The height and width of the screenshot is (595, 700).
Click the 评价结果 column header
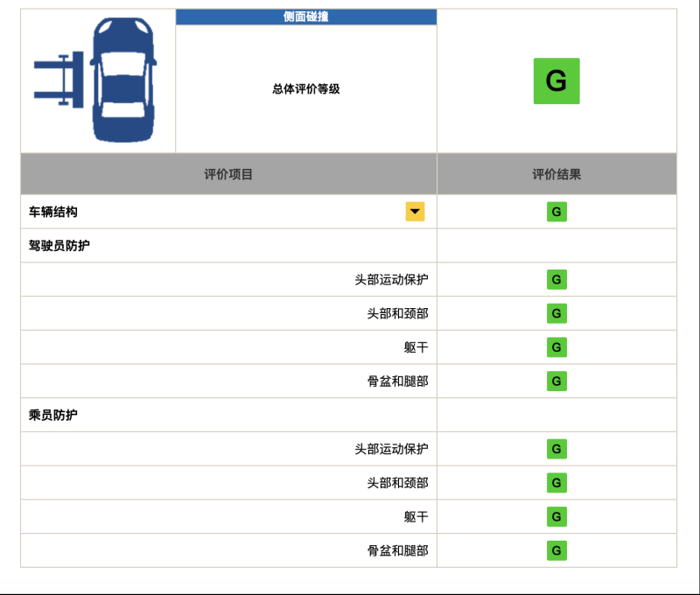(x=556, y=174)
